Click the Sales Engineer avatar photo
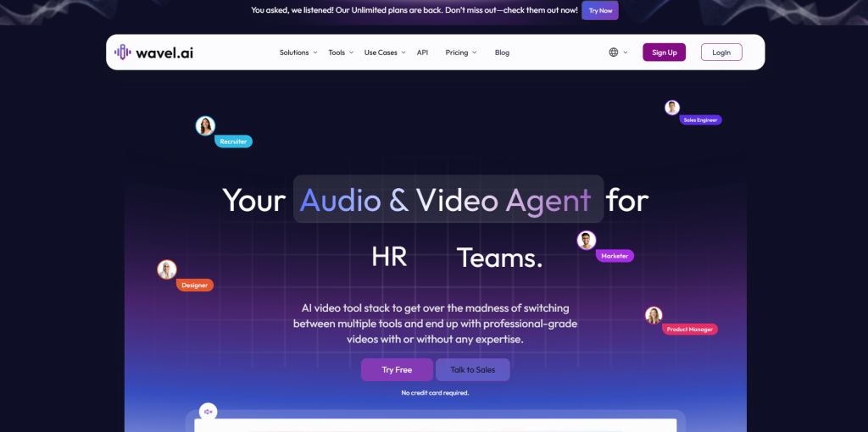The width and height of the screenshot is (868, 432). click(672, 108)
